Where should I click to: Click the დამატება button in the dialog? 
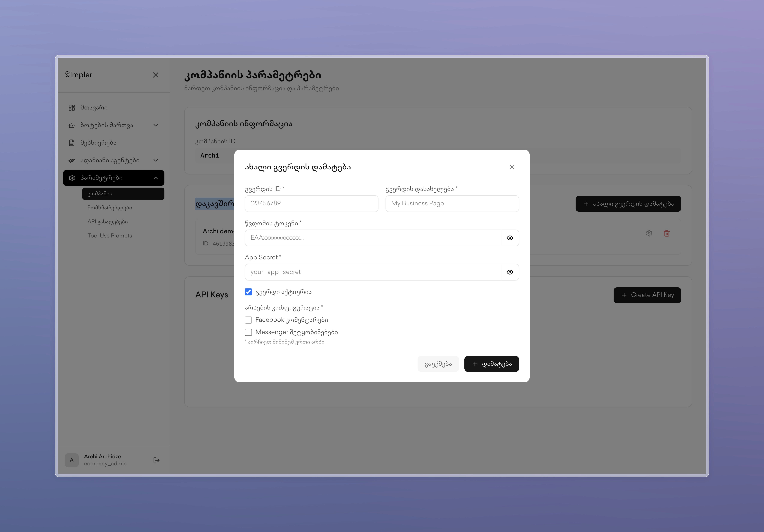[491, 364]
